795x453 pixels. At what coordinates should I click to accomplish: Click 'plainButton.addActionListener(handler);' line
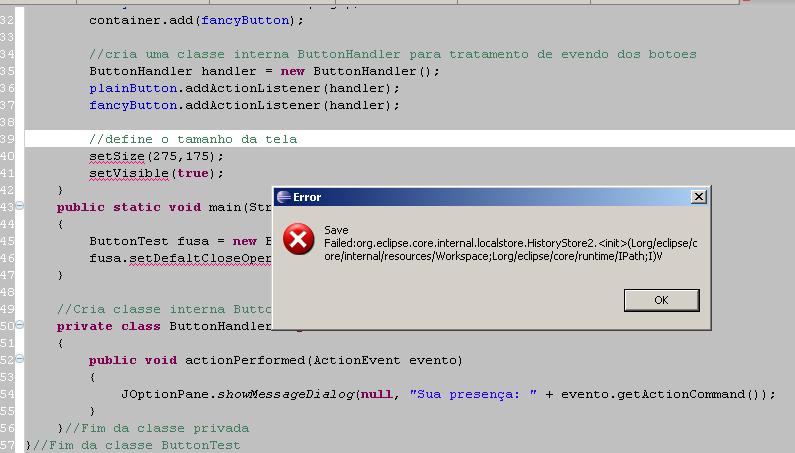coord(244,88)
